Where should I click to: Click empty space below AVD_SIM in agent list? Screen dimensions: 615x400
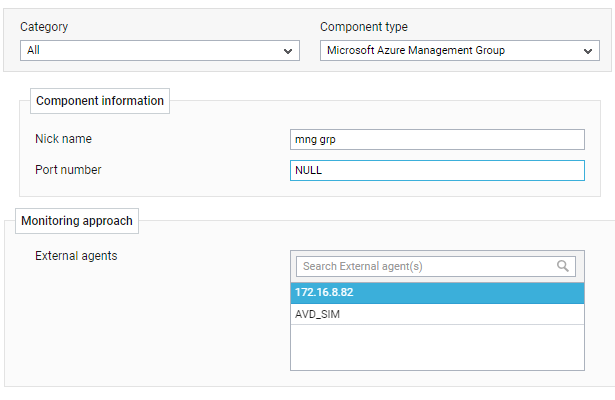tap(437, 347)
